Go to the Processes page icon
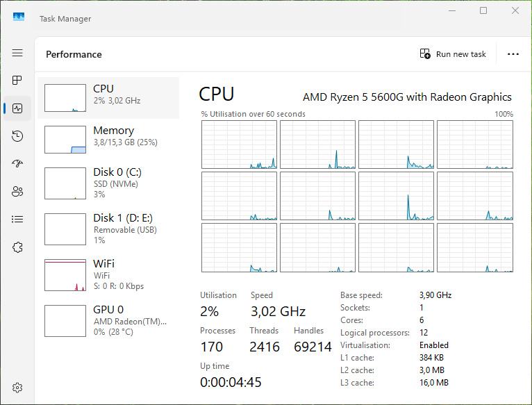This screenshot has width=532, height=405. point(17,81)
